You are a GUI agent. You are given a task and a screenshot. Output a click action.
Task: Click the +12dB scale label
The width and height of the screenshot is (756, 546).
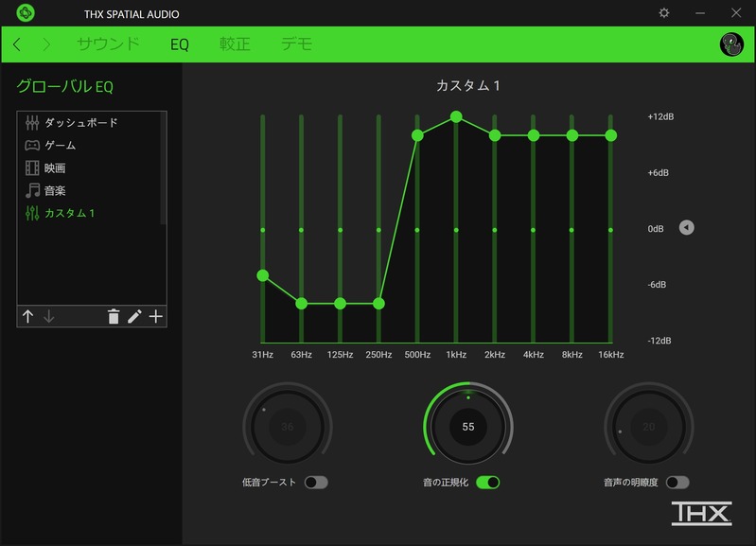coord(660,116)
